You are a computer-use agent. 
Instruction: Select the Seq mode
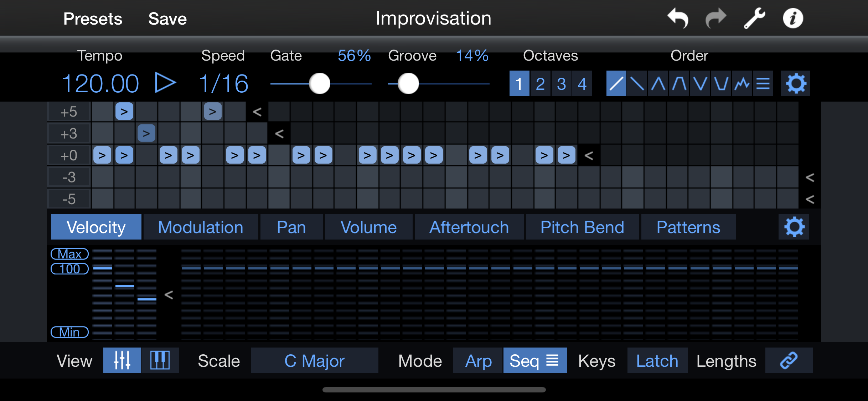coord(535,360)
